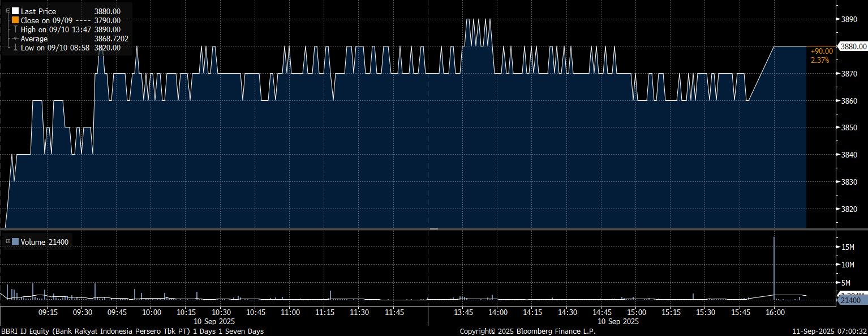This screenshot has height=336, width=868.
Task: Click the Low marker icon in legend
Action: 15,48
